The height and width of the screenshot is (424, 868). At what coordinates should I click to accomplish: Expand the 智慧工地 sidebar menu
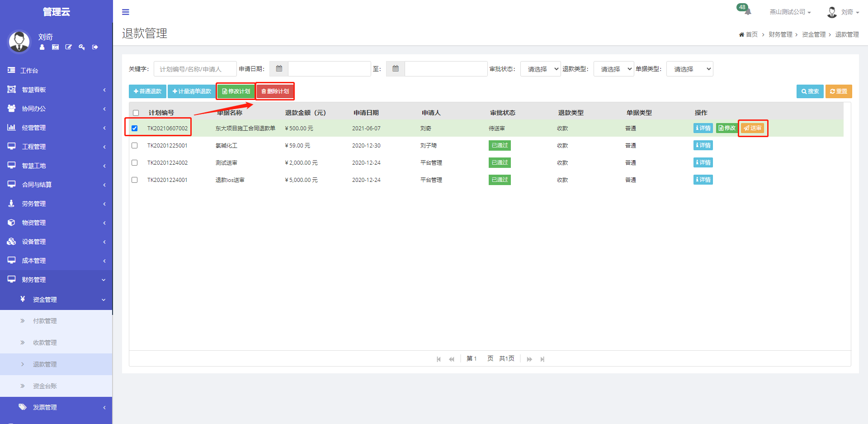[x=56, y=166]
